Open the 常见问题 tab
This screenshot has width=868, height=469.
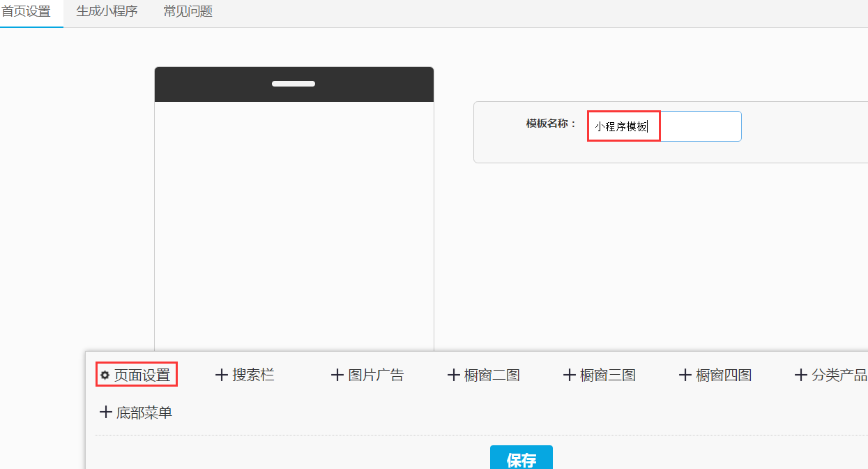pyautogui.click(x=188, y=11)
